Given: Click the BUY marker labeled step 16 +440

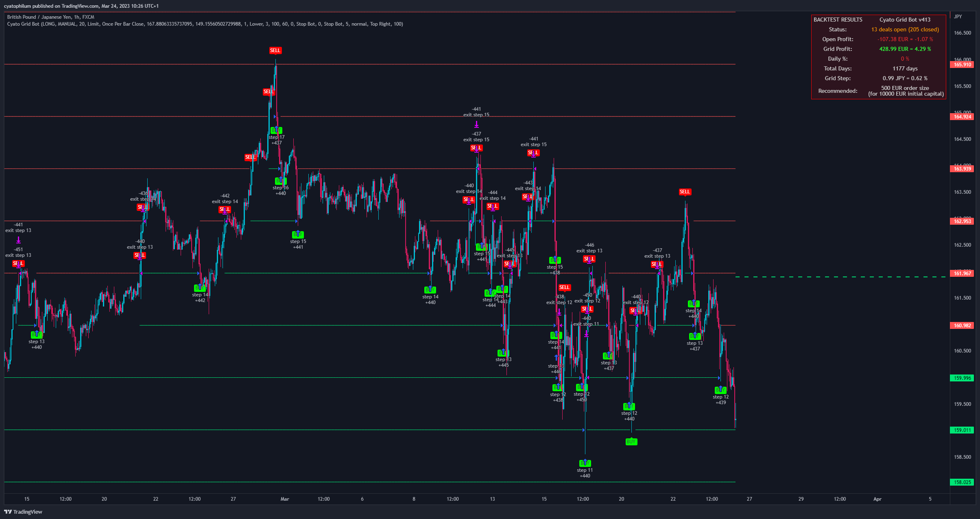Looking at the screenshot, I should [x=281, y=181].
